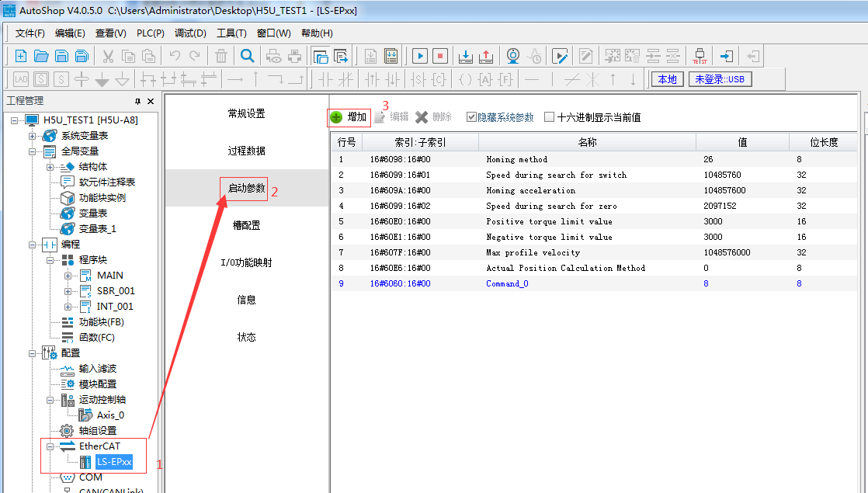
Task: Select 模块配置 tree item
Action: (x=97, y=384)
